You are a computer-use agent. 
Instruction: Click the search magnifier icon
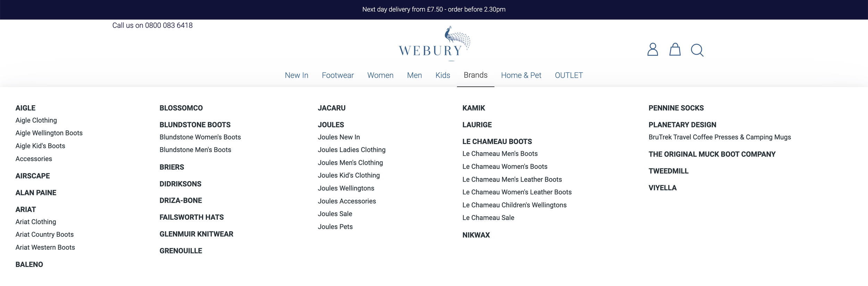(x=697, y=50)
